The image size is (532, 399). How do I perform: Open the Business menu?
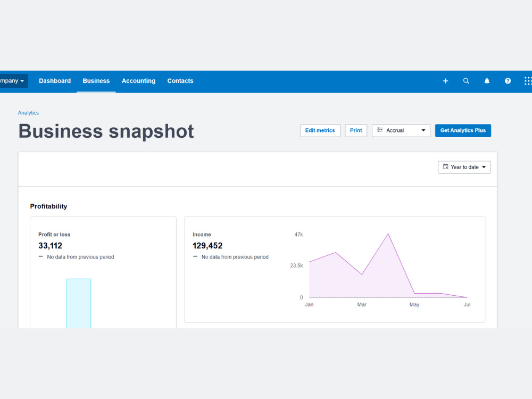click(x=96, y=81)
